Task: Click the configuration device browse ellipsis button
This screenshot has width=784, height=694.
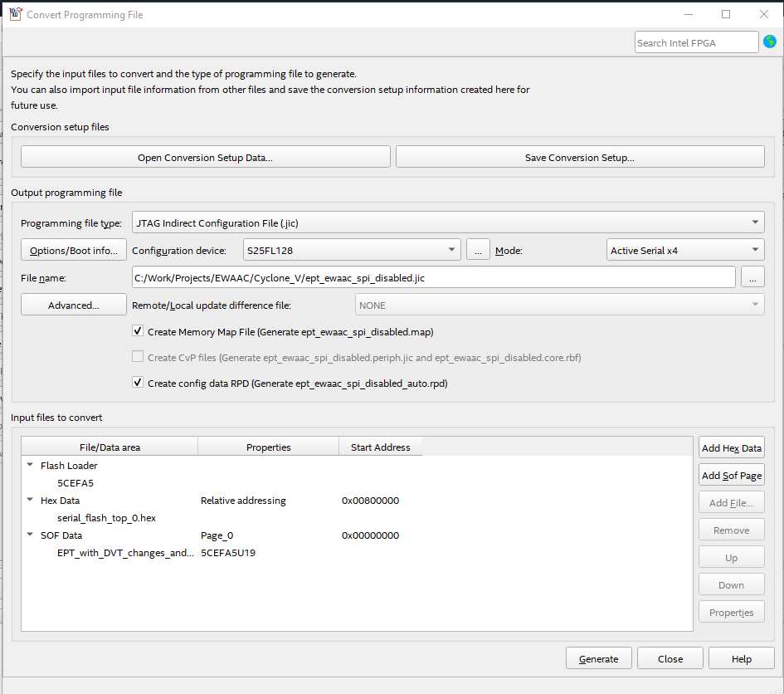Action: coord(477,250)
